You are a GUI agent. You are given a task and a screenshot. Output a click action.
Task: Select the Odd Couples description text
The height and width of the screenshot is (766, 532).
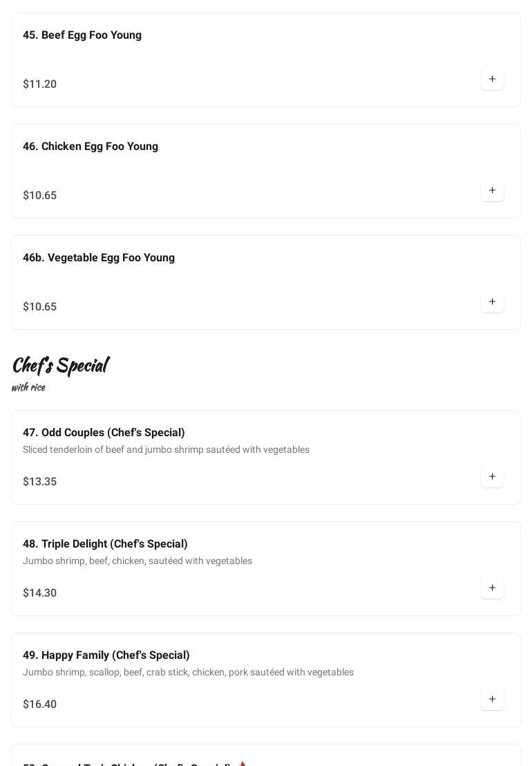pyautogui.click(x=166, y=450)
